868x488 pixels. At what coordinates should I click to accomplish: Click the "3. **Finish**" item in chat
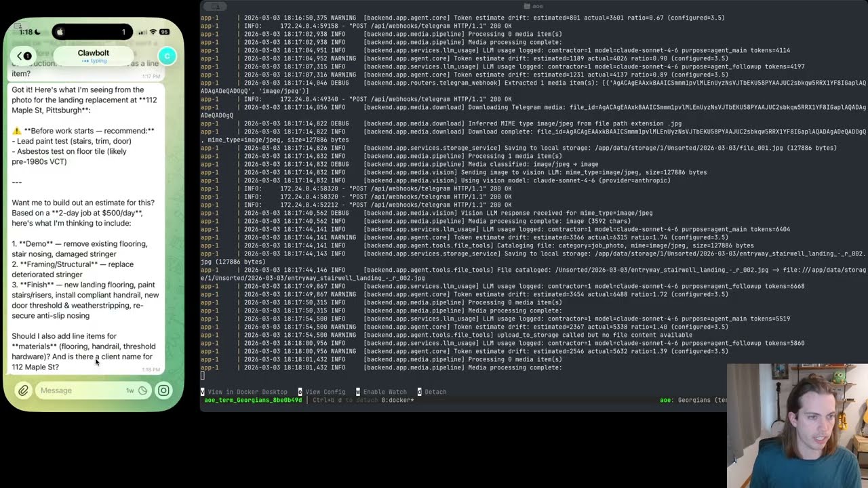tap(85, 300)
